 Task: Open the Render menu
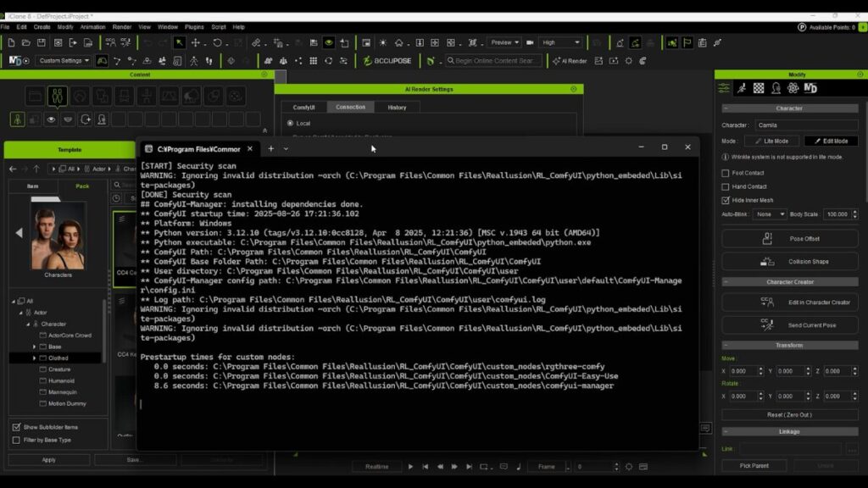tap(122, 27)
